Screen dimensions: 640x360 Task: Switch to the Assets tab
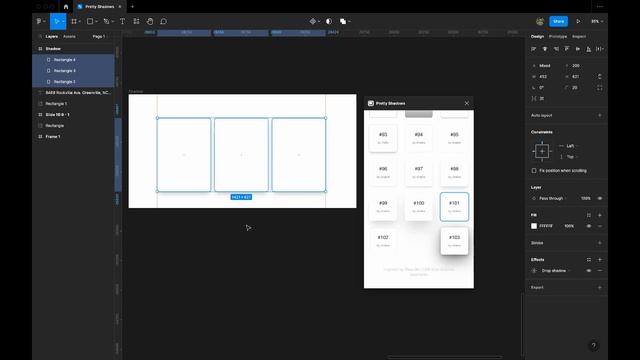pos(69,36)
